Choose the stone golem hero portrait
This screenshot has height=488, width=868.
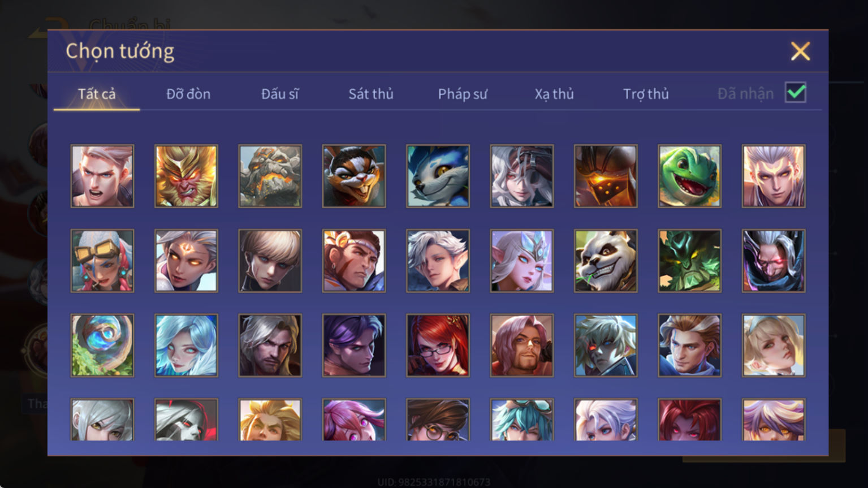tap(270, 176)
